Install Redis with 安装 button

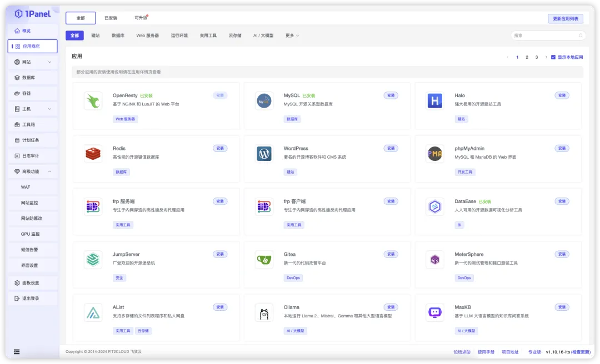pos(220,148)
